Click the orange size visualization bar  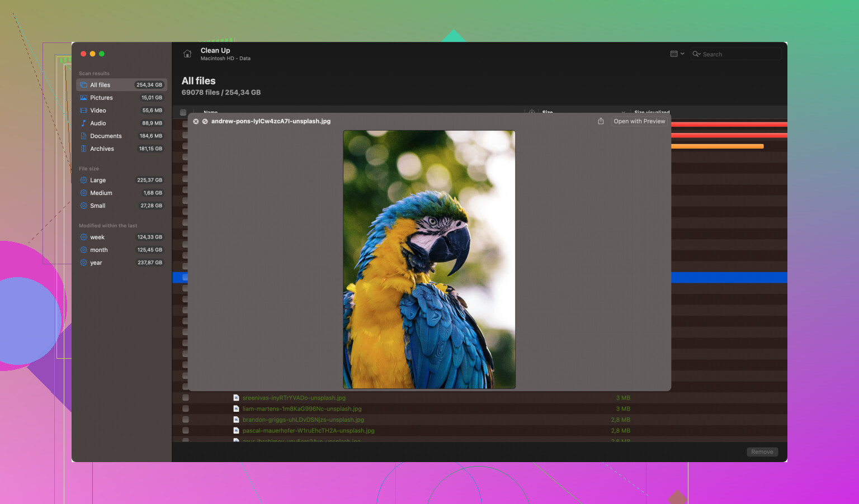click(x=717, y=146)
